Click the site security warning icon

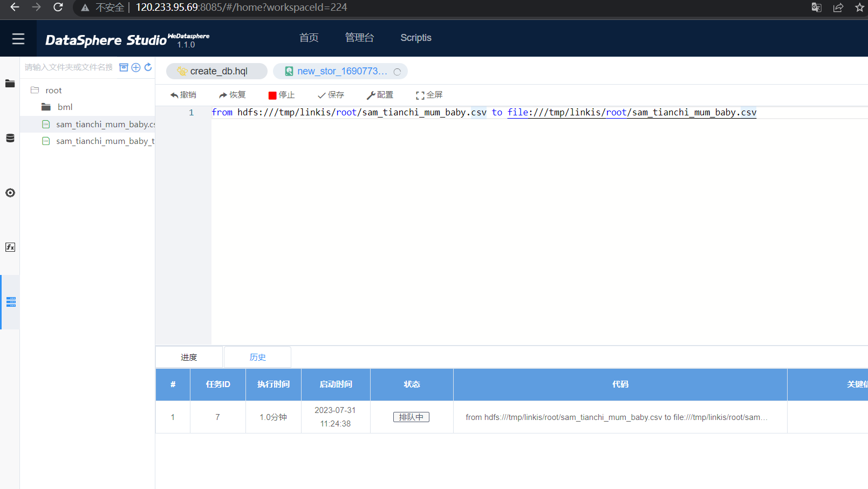(x=85, y=8)
